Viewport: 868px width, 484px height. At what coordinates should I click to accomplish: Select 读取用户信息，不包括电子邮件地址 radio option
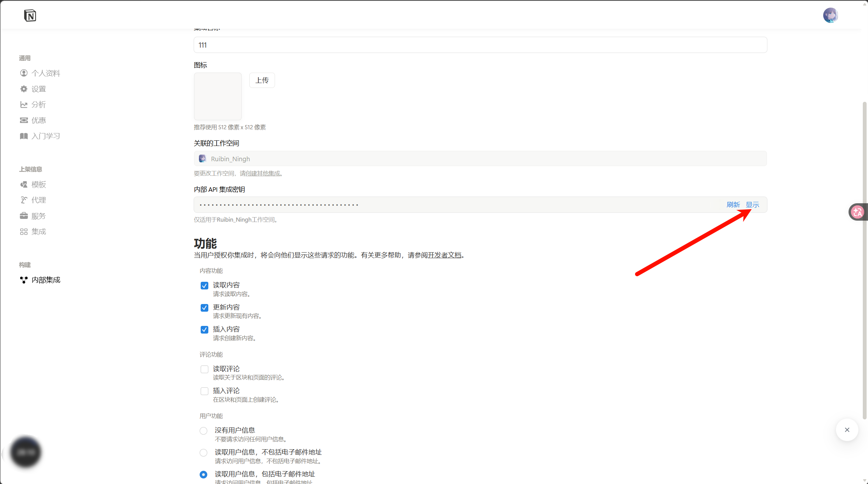point(203,453)
